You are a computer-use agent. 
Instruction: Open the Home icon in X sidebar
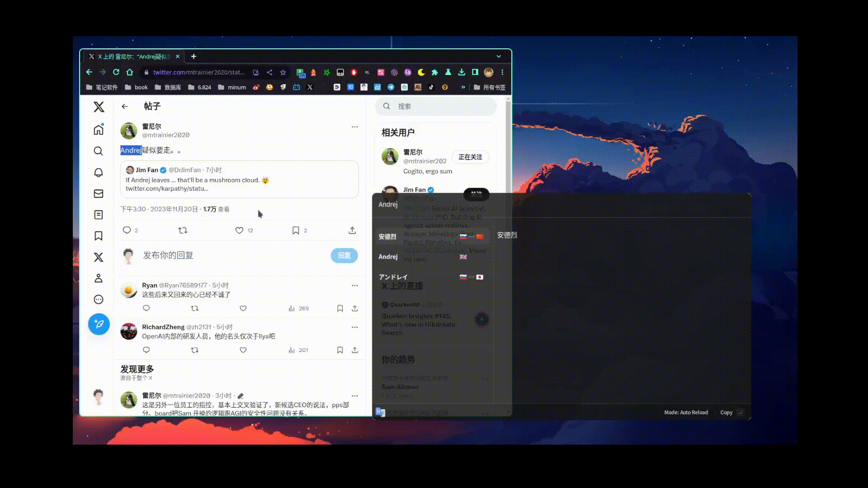coord(99,130)
